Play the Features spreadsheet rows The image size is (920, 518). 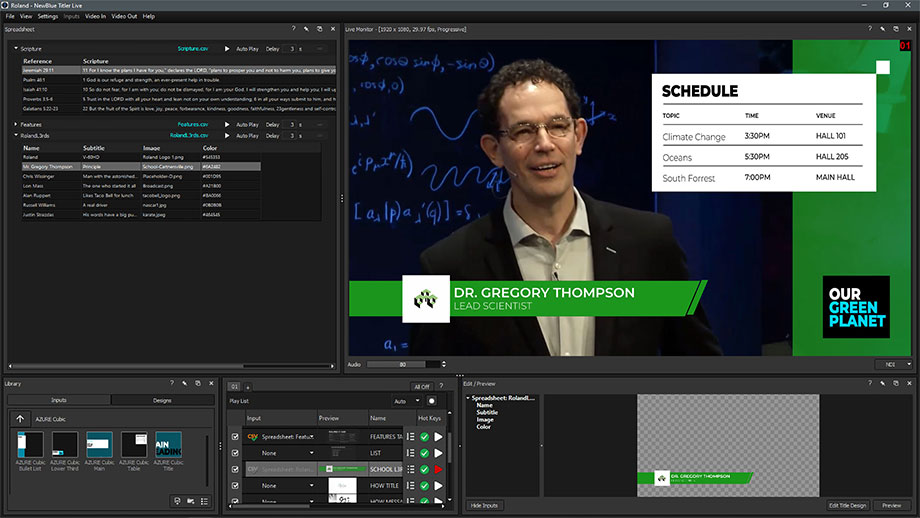tap(227, 124)
